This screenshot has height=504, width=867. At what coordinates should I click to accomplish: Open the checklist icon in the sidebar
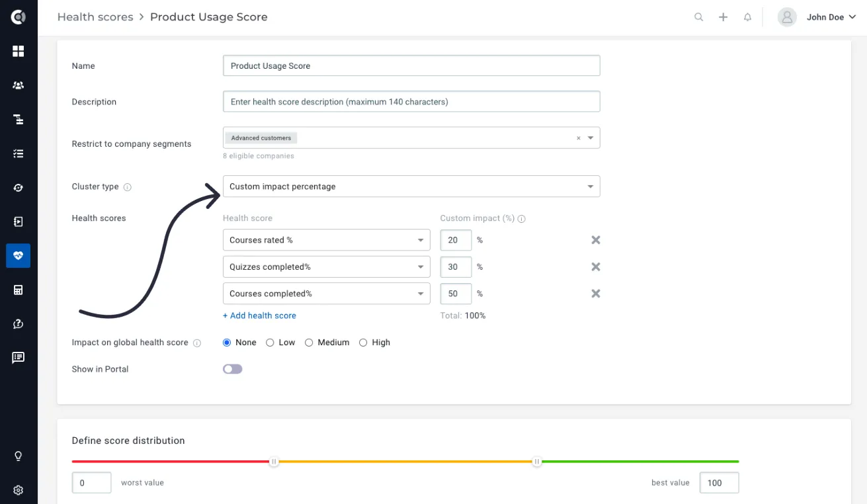(19, 153)
